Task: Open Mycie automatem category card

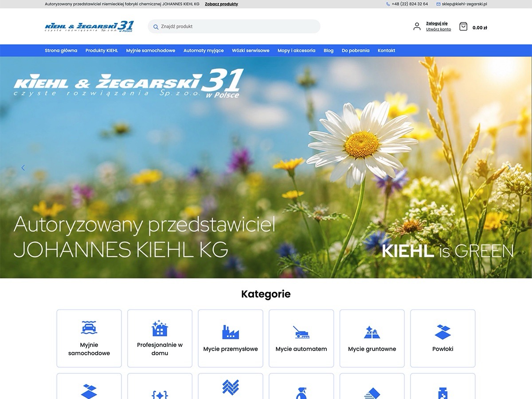Action: point(301,339)
